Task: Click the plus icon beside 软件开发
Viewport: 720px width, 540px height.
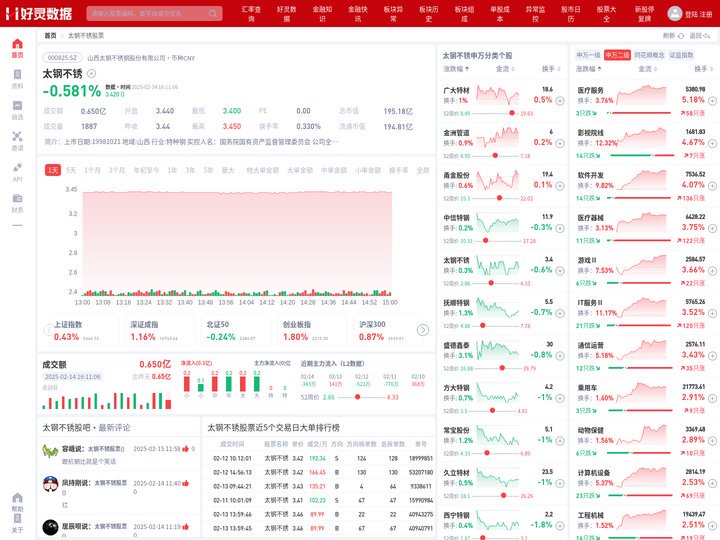Action: pos(712,186)
